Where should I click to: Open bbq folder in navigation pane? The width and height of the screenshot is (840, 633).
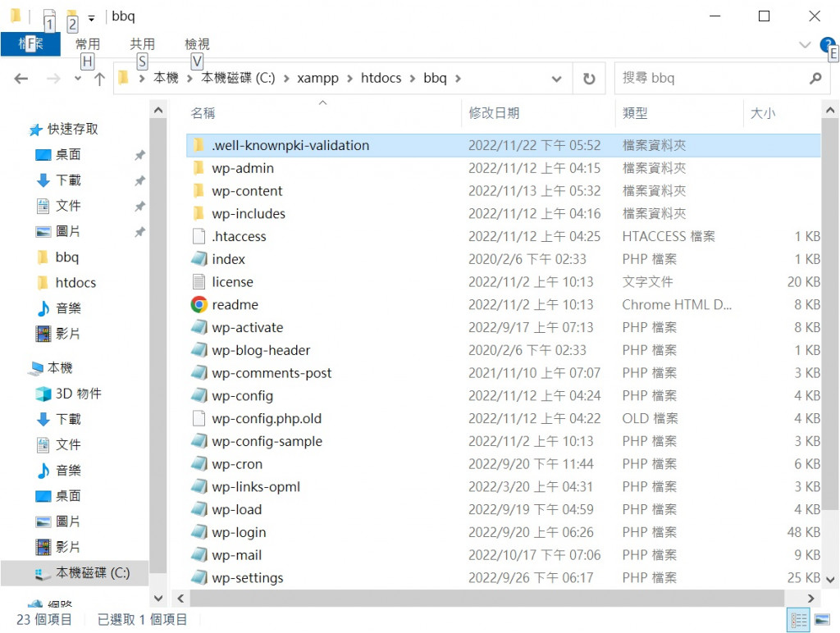pos(67,257)
